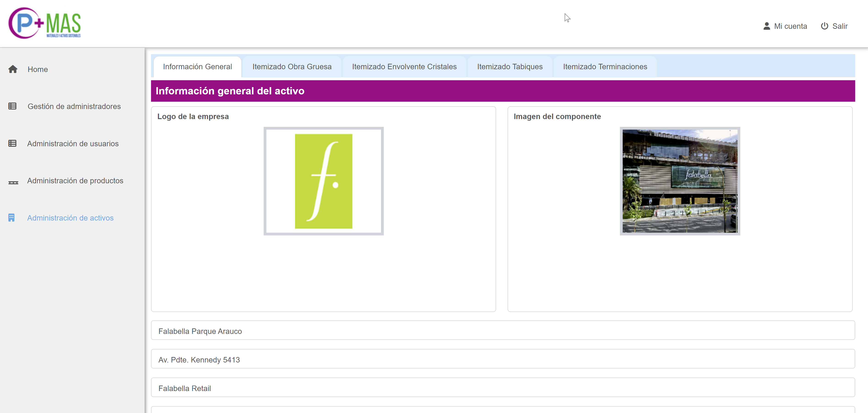Click the Salir power icon
The image size is (868, 413).
click(825, 26)
